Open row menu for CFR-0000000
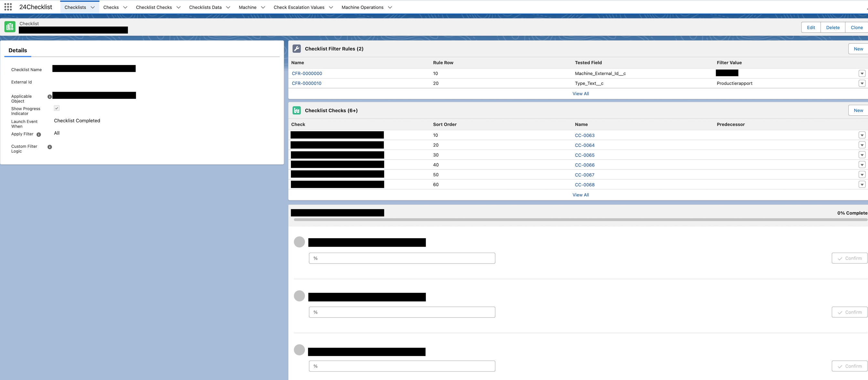 862,73
